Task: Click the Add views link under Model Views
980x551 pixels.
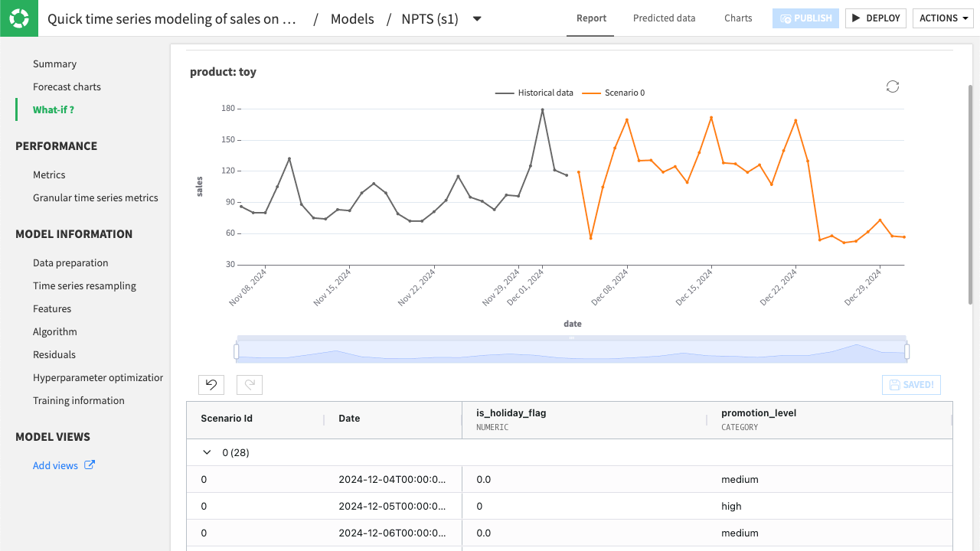Action: click(x=55, y=465)
